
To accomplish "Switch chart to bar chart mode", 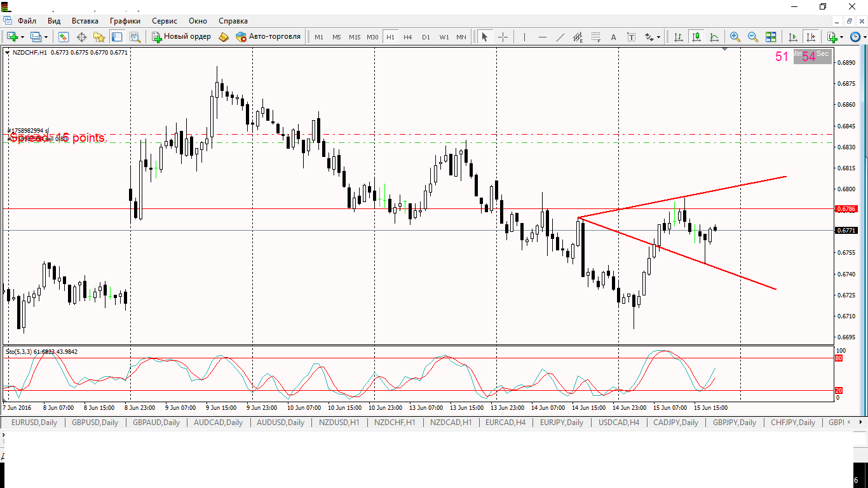I will click(679, 37).
